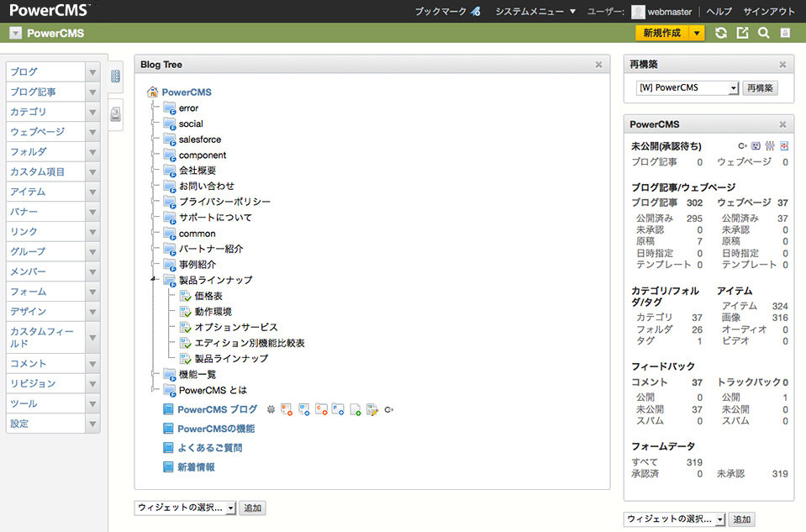The height and width of the screenshot is (532, 806).
Task: Expand the ブログ記事 sidebar menu arrow
Action: pyautogui.click(x=92, y=92)
